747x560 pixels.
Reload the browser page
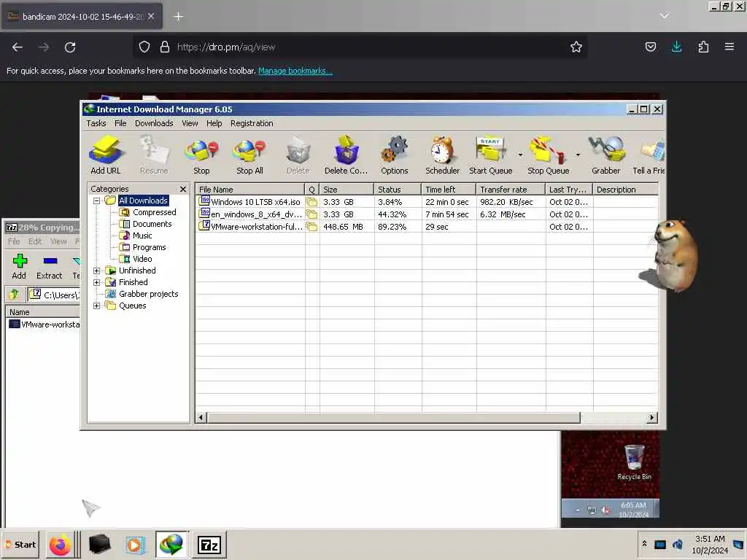pos(70,47)
